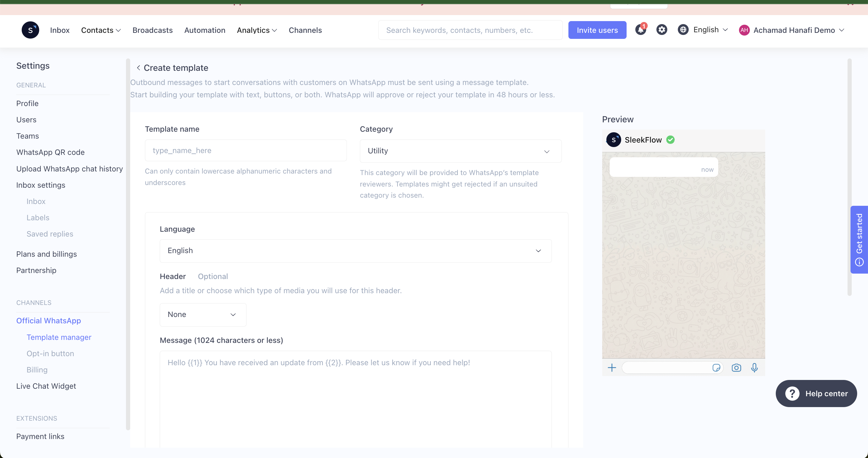The width and height of the screenshot is (868, 458).
Task: Click the main page scrollbar
Action: coord(849,177)
